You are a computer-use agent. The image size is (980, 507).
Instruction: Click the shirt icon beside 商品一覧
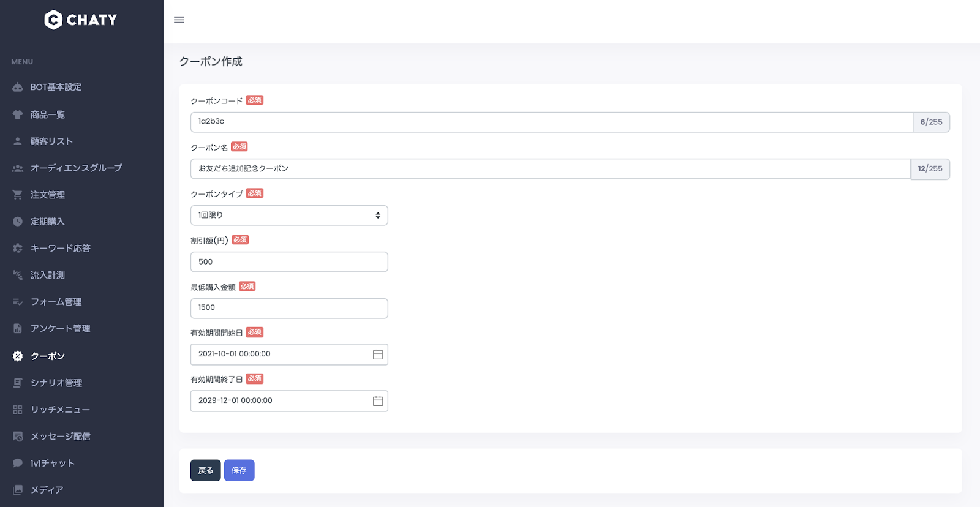[x=18, y=115]
